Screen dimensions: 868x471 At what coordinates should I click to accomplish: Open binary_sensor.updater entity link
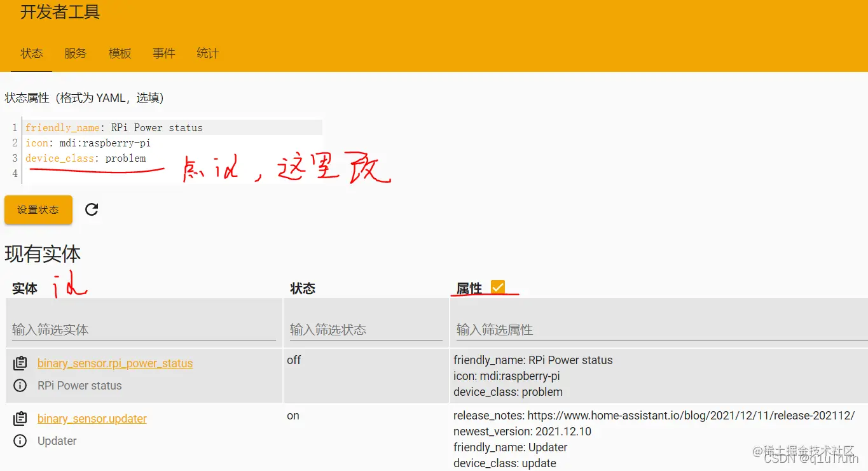92,419
